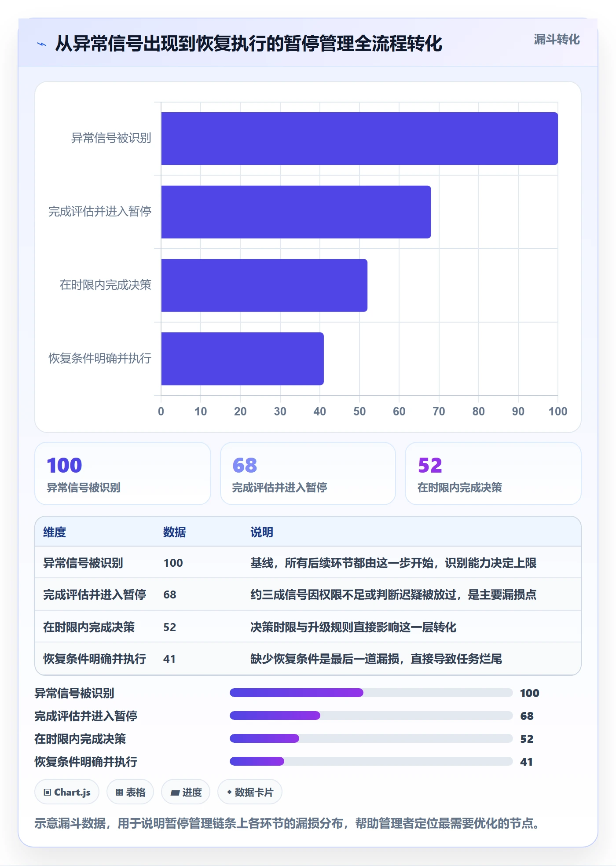Select the 68 完成评估并进入暂停 stat card

[308, 473]
